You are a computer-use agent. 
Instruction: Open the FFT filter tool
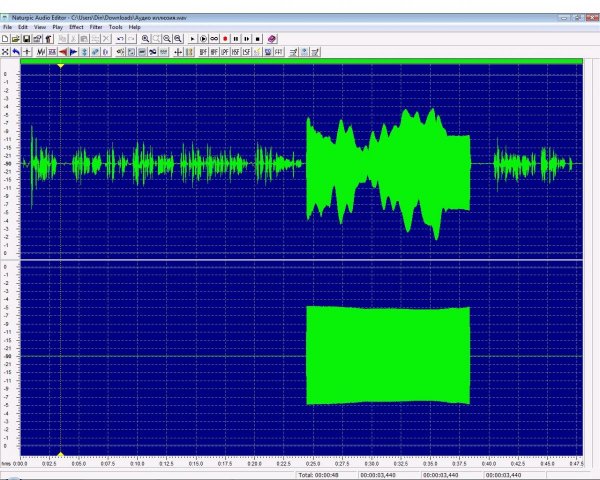279,52
